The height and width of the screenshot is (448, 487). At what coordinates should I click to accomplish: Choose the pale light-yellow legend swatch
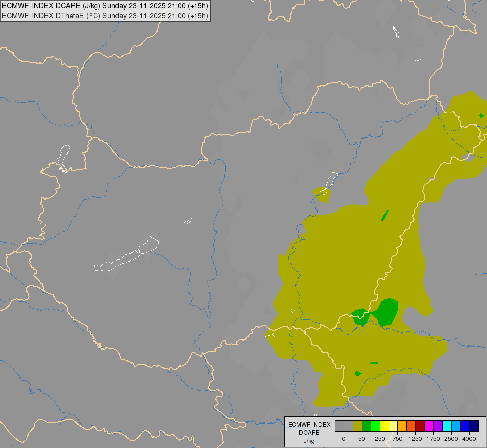click(x=393, y=426)
